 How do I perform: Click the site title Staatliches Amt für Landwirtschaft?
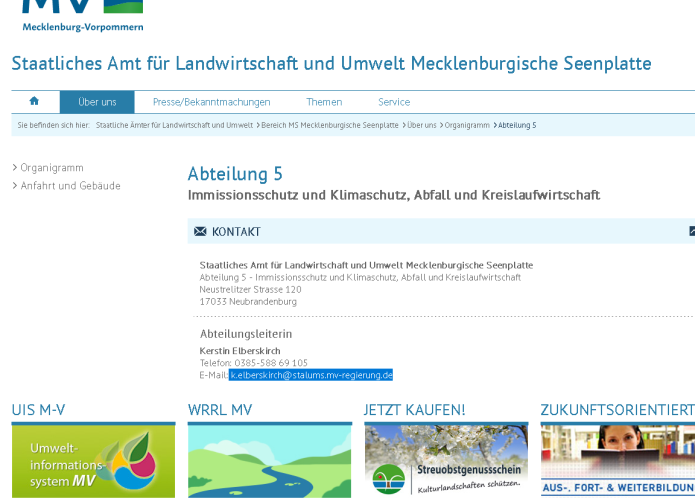tap(332, 63)
